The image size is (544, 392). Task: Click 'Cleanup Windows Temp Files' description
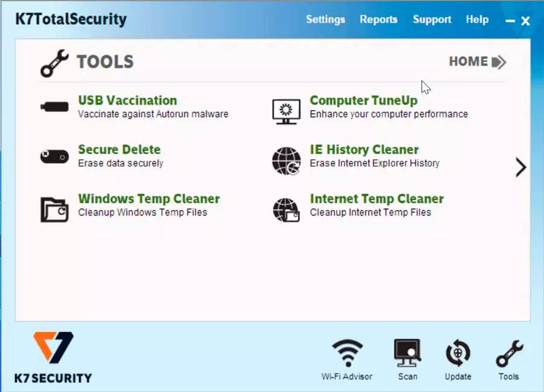(x=143, y=212)
